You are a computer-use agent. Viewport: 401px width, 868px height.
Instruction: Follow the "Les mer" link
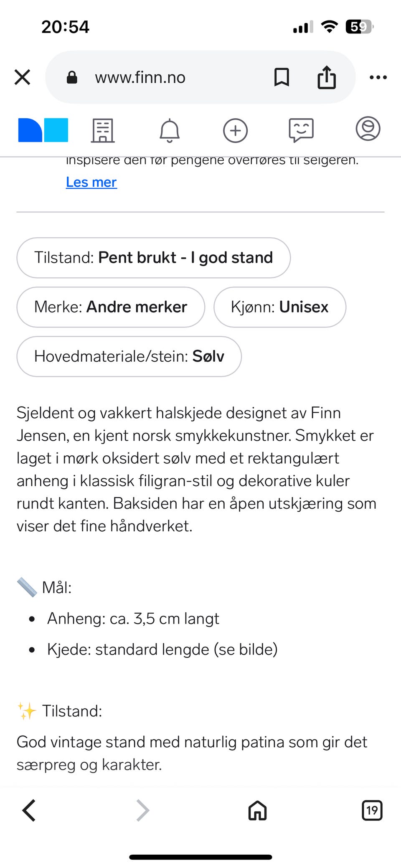point(91,182)
